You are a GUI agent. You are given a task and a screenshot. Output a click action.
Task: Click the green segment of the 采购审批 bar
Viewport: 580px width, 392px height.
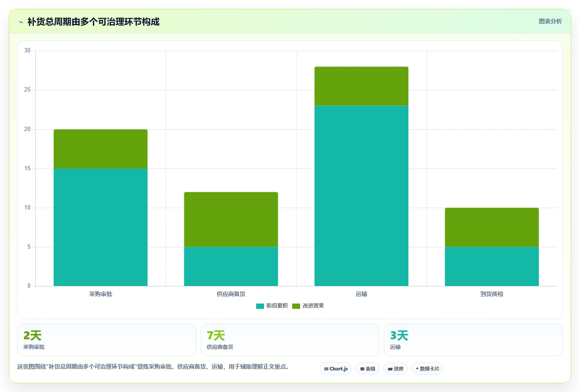click(x=100, y=149)
